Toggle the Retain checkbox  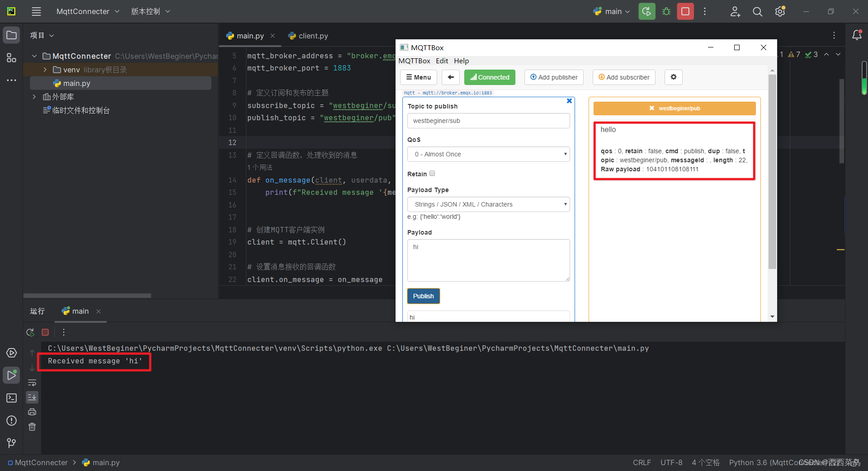[x=432, y=174]
